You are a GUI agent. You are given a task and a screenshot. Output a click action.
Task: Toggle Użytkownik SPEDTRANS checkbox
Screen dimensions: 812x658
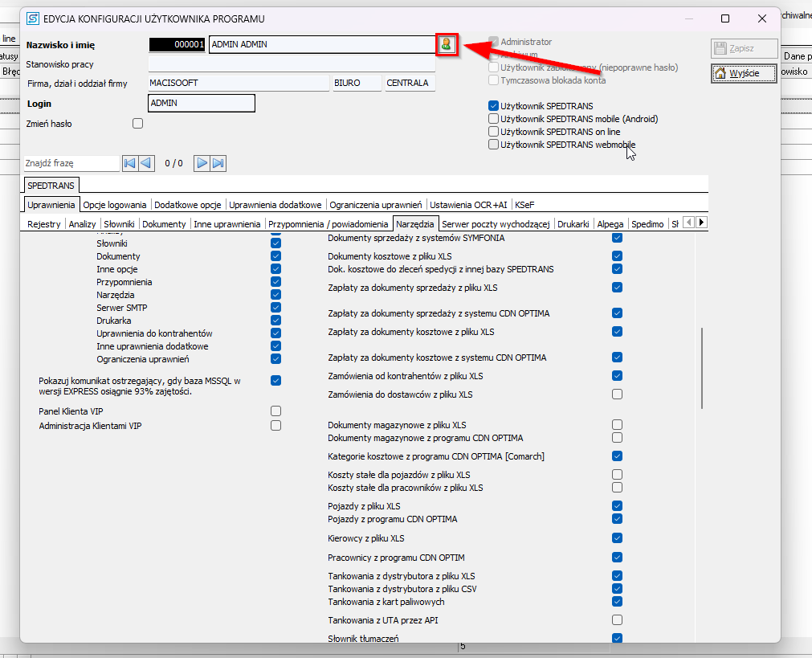coord(493,106)
